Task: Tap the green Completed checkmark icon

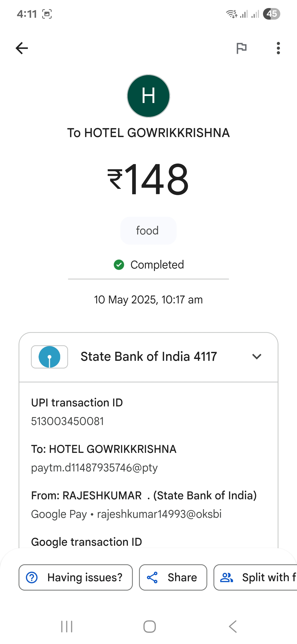Action: tap(119, 265)
